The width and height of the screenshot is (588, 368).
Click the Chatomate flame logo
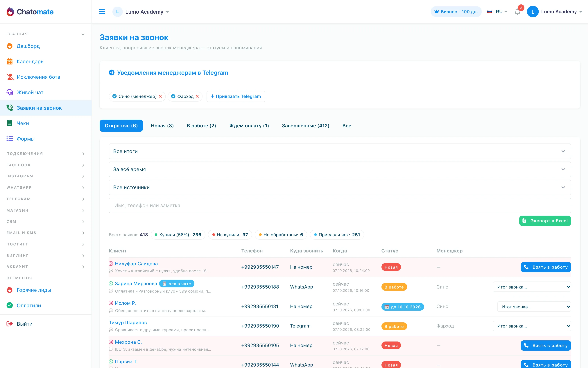point(10,12)
